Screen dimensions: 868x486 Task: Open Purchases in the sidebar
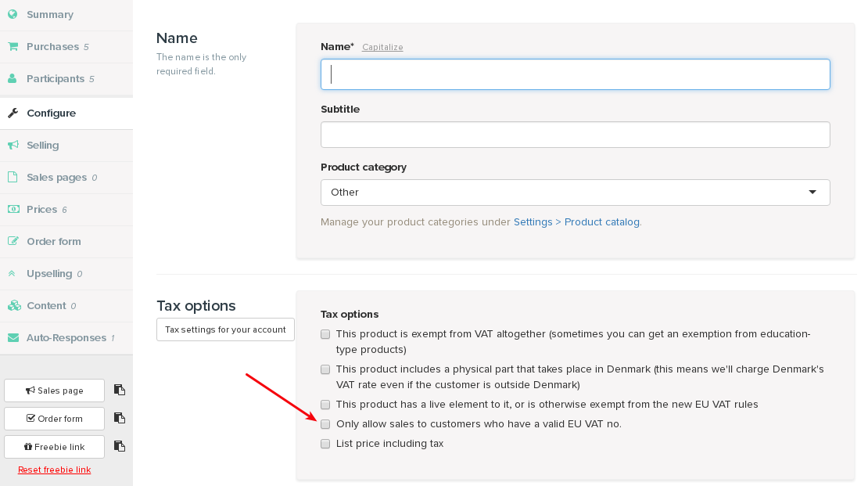coord(66,46)
